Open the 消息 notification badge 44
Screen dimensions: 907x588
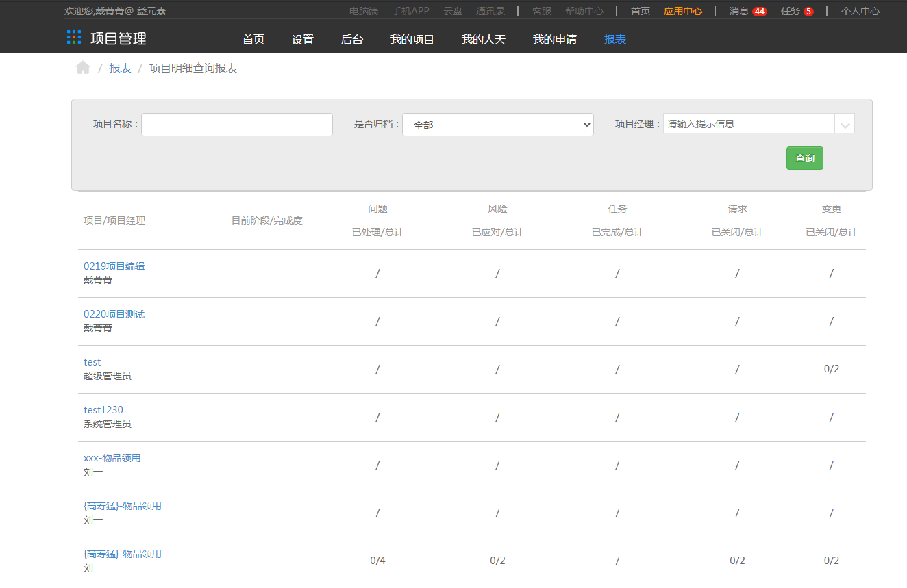click(759, 12)
